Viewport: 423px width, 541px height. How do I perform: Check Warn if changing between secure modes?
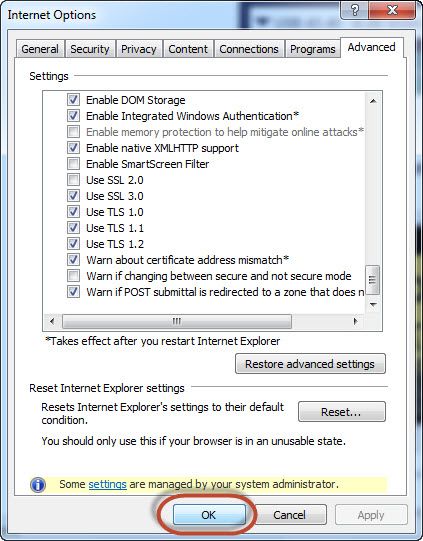pyautogui.click(x=73, y=276)
